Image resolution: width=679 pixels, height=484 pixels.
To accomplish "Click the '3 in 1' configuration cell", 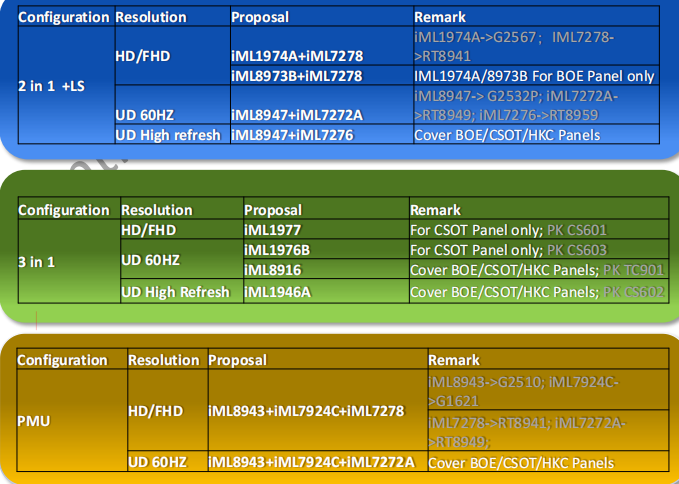I will [x=38, y=260].
